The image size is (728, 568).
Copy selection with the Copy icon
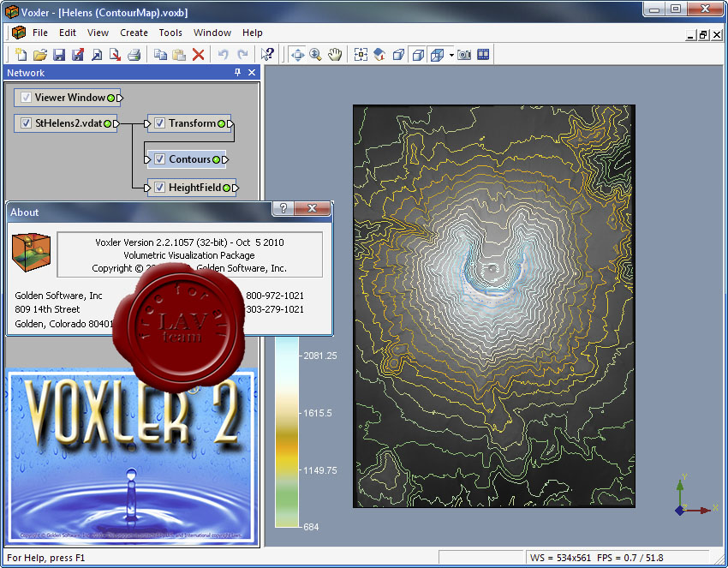160,55
